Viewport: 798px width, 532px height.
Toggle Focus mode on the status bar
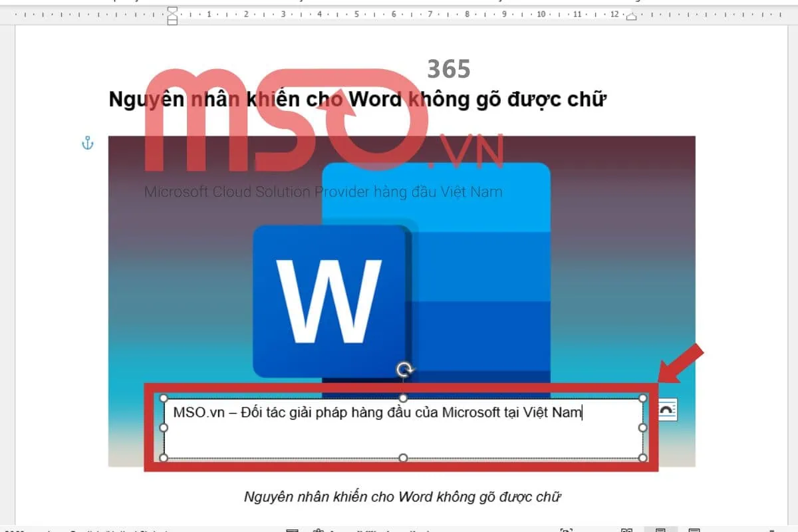[x=567, y=530]
